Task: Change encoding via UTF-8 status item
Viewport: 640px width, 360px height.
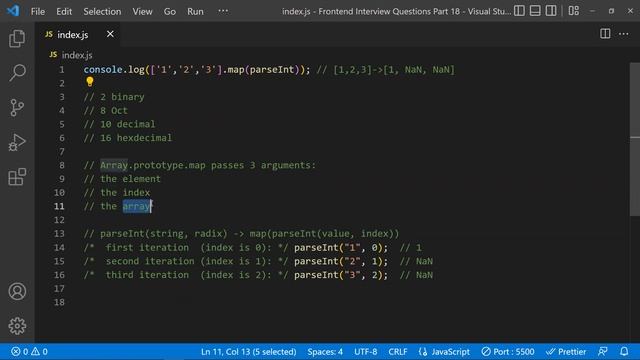Action: click(x=365, y=351)
